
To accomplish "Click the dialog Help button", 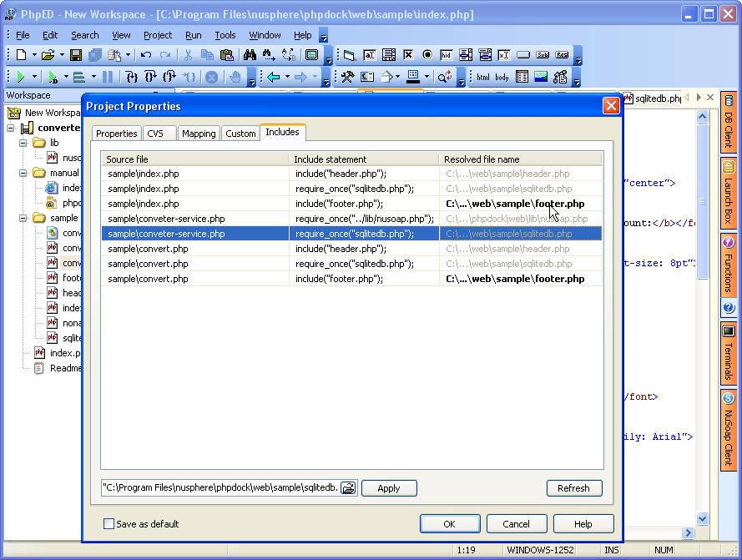I will (583, 524).
